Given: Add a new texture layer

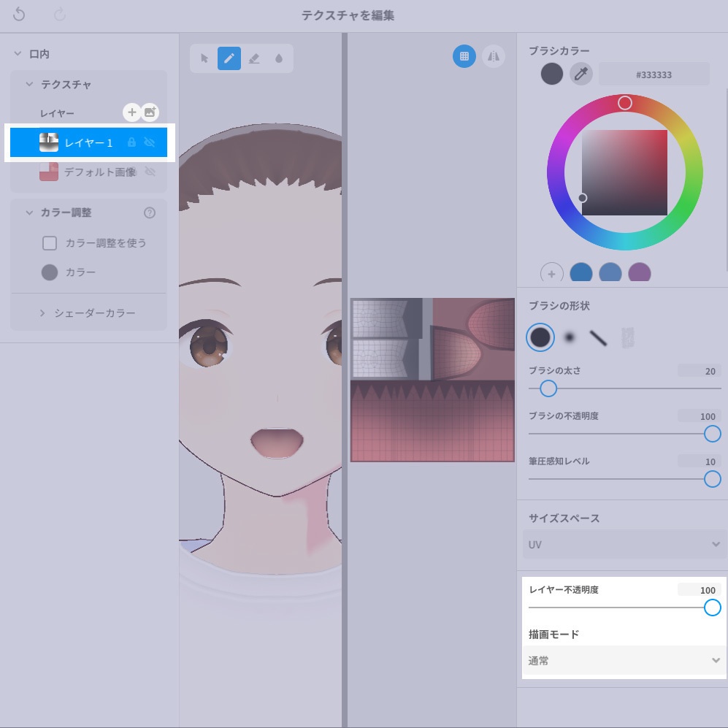Looking at the screenshot, I should pyautogui.click(x=131, y=112).
